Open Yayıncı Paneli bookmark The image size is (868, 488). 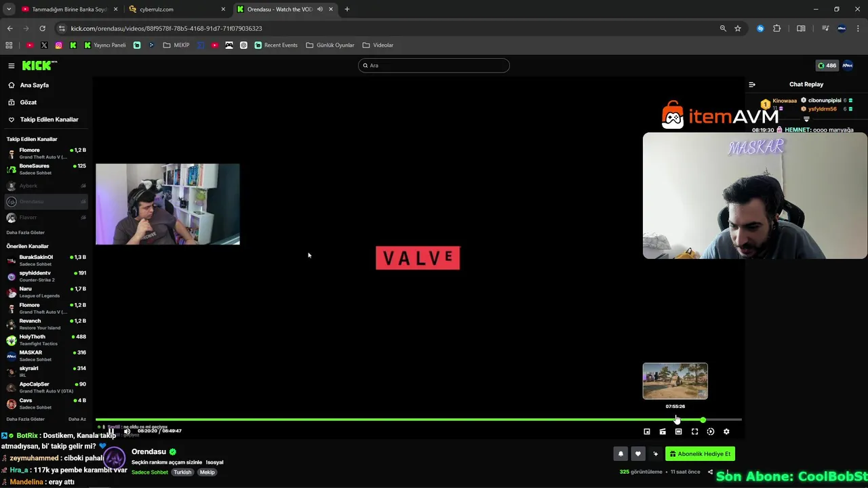tap(105, 45)
